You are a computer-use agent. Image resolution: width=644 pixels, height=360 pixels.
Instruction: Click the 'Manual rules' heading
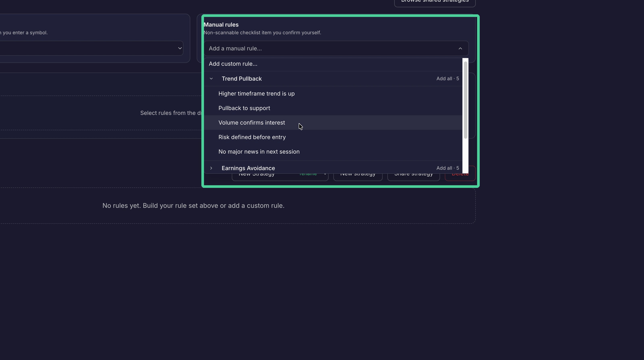[x=221, y=25]
